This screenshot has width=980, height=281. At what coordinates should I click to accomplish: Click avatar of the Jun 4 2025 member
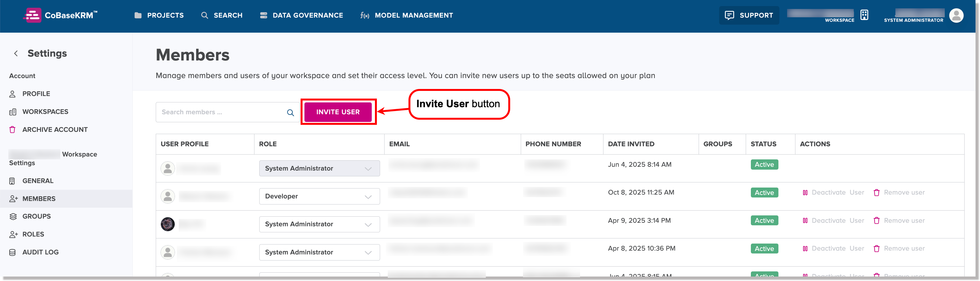pyautogui.click(x=168, y=168)
